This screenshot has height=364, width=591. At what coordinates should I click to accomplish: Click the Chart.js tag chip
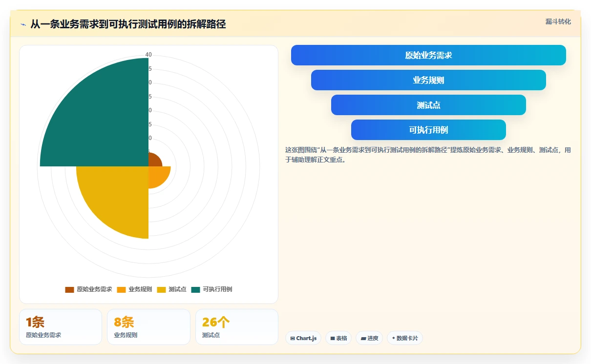(303, 338)
